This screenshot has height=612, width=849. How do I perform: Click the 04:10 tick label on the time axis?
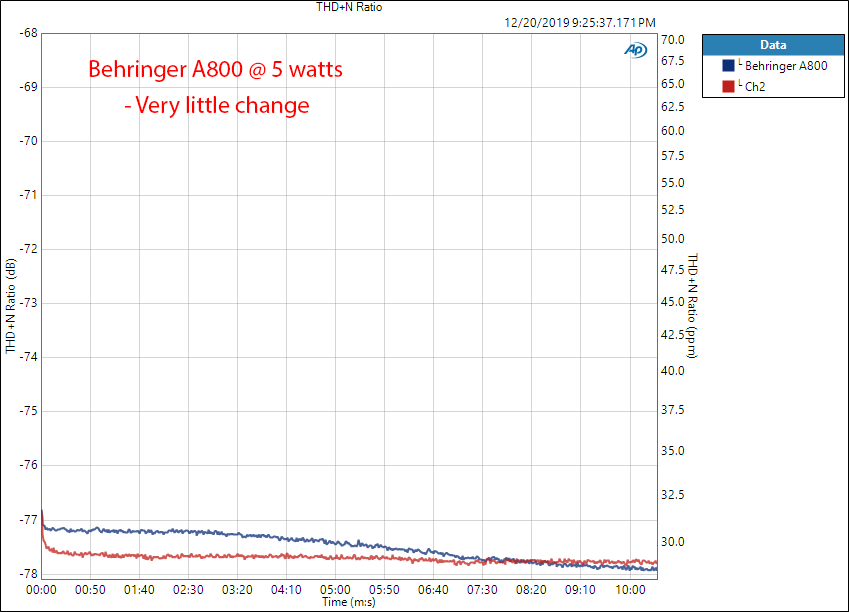[286, 590]
